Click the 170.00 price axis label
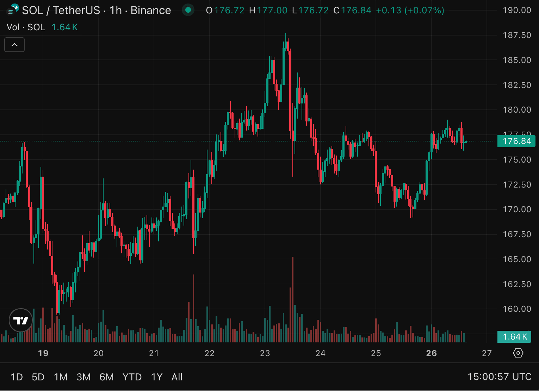Image resolution: width=539 pixels, height=392 pixels. pyautogui.click(x=517, y=209)
